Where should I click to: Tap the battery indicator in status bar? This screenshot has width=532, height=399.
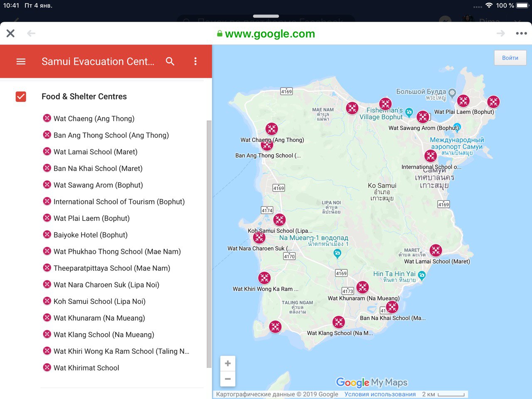coord(522,5)
